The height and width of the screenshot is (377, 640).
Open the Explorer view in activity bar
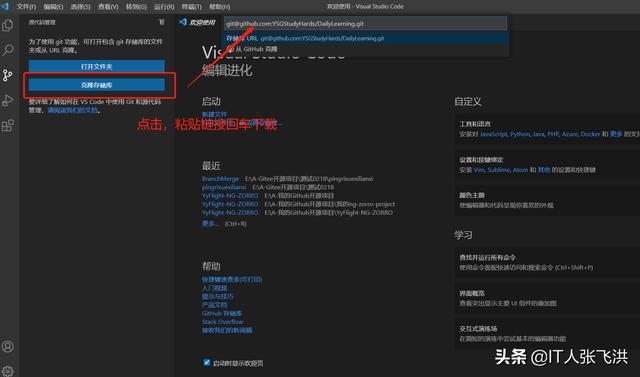coord(8,26)
